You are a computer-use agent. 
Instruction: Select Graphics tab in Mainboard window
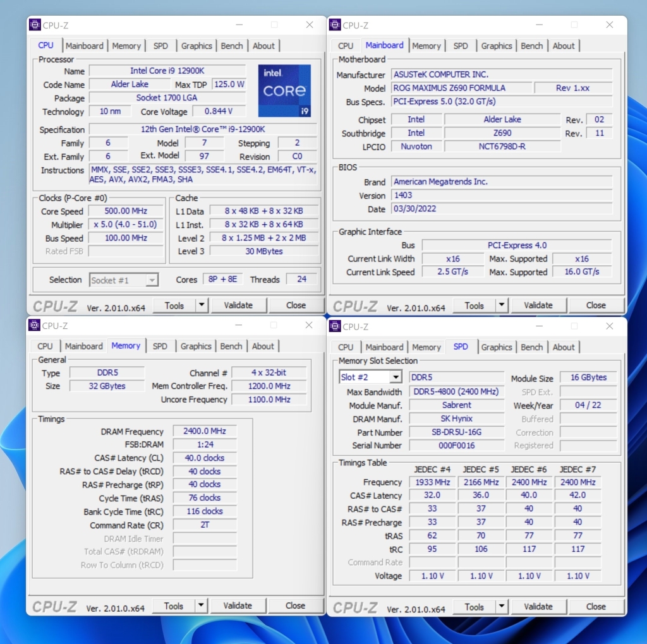(497, 45)
